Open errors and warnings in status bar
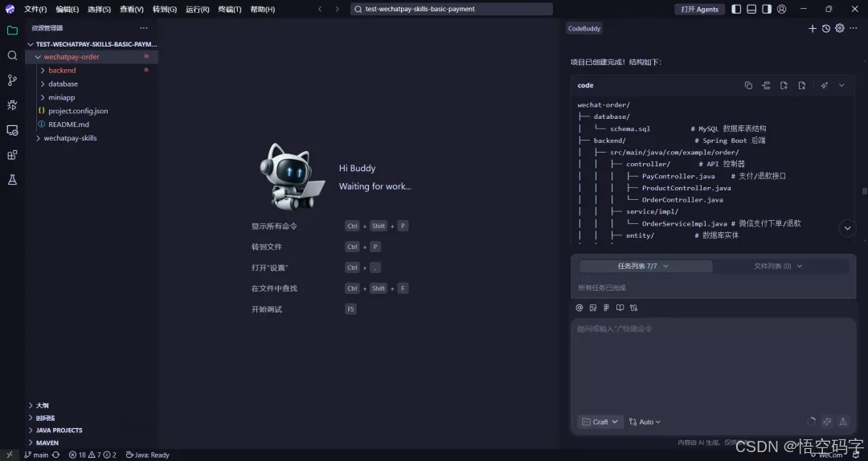Viewport: 868px width, 461px height. [92, 455]
